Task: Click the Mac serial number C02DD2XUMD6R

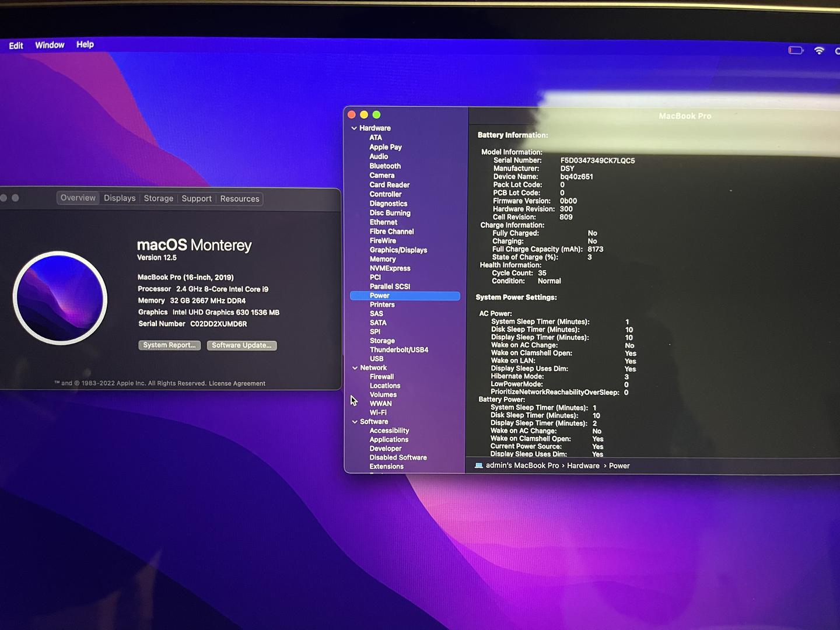Action: pyautogui.click(x=219, y=324)
